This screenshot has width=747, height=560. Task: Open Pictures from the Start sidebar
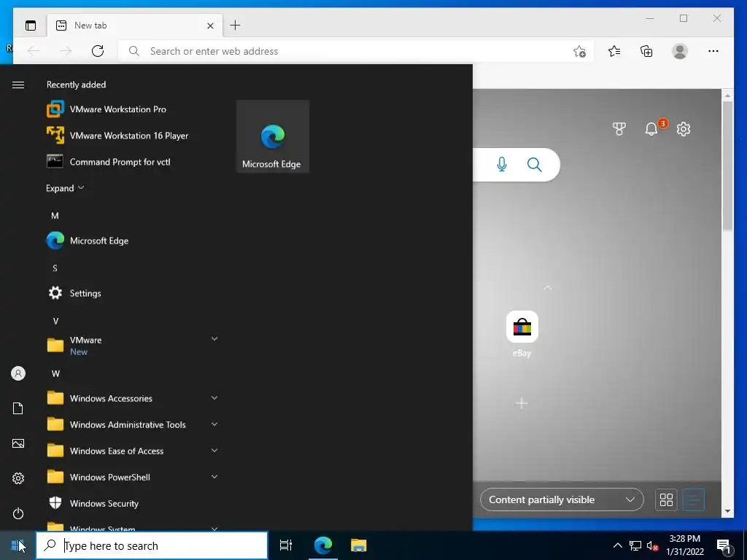[x=18, y=443]
